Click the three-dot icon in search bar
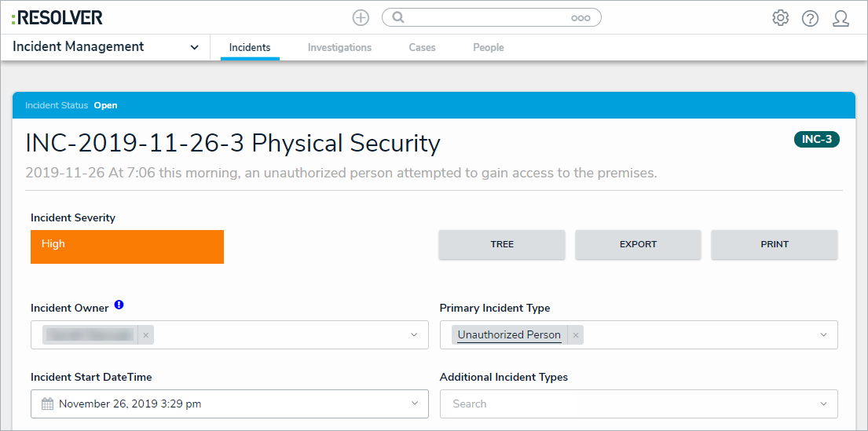Screen dimensions: 868x431 580,18
